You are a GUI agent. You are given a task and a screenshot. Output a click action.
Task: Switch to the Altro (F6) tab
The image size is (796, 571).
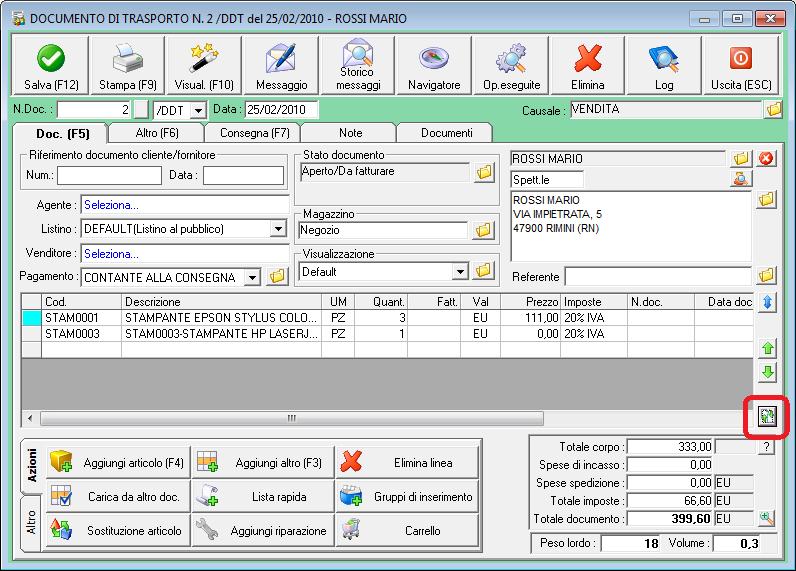coord(157,132)
